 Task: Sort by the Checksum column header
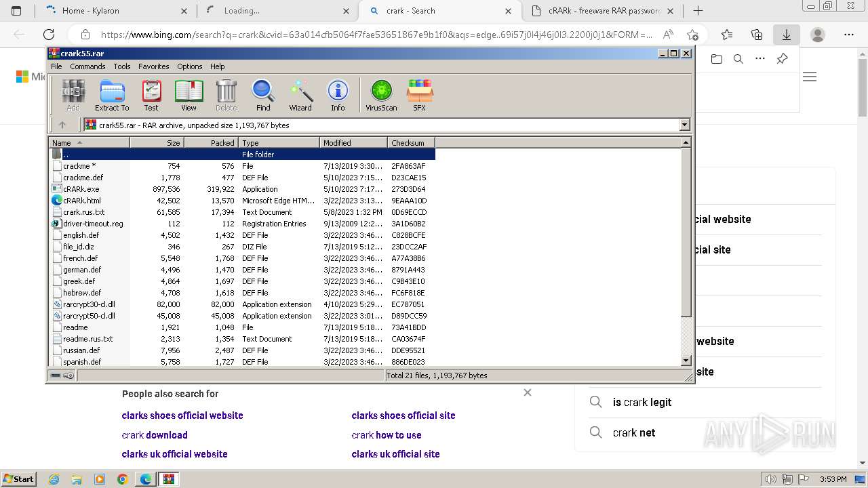click(411, 142)
